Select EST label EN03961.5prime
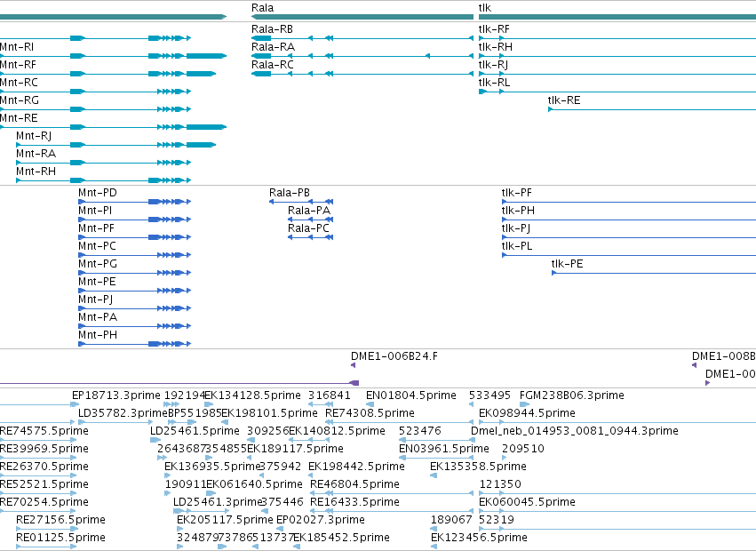This screenshot has width=756, height=551. coord(444,449)
